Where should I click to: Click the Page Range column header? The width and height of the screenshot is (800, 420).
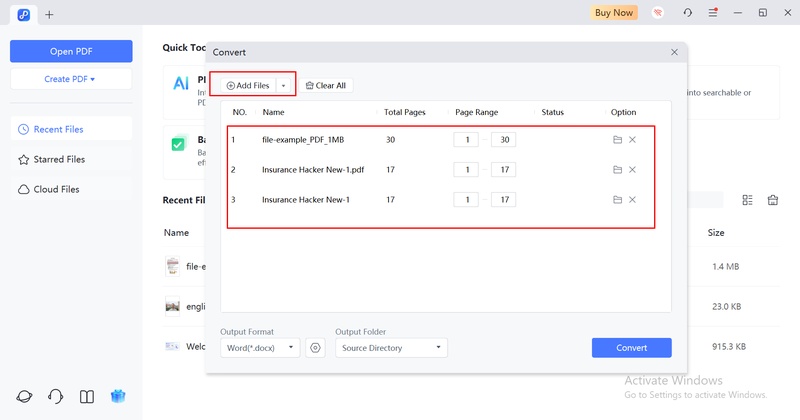click(x=477, y=112)
